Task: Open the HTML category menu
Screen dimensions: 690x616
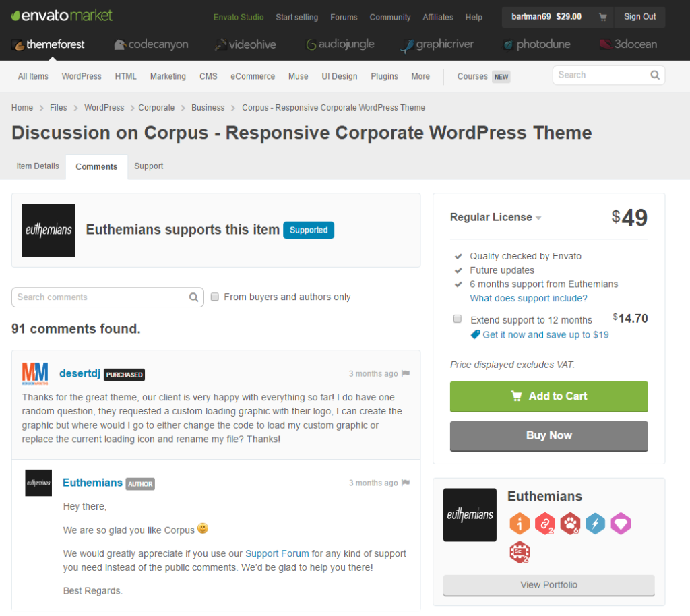Action: 126,77
